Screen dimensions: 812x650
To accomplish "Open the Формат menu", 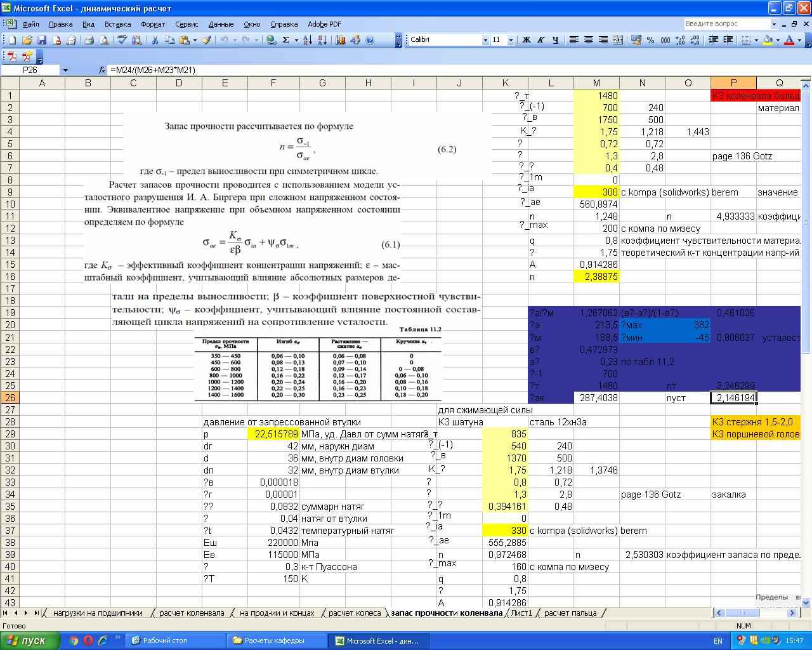I will (x=153, y=24).
